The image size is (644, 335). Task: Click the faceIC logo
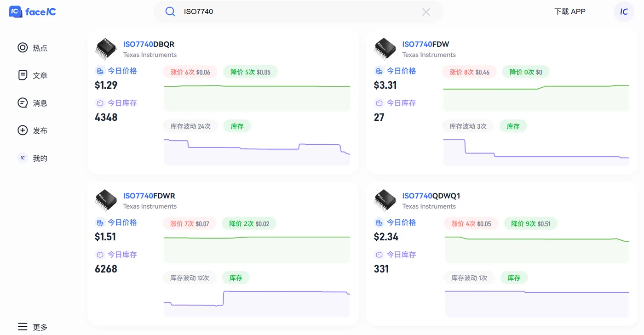[x=33, y=11]
